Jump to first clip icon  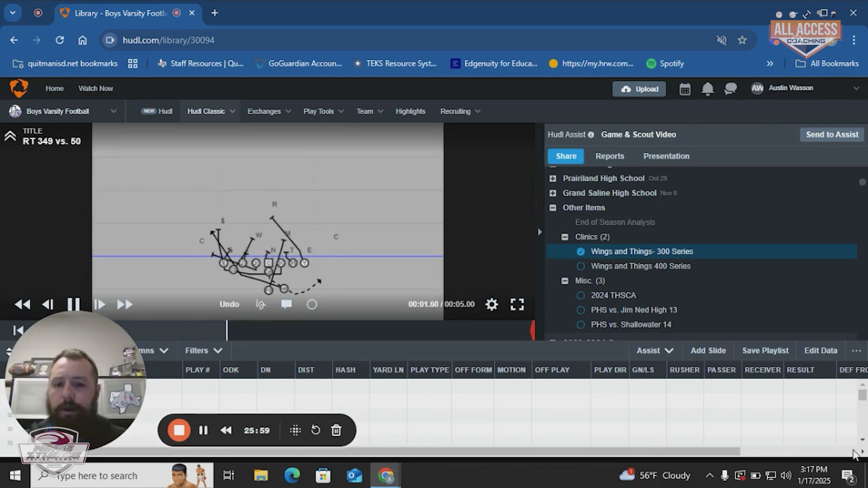pos(18,330)
